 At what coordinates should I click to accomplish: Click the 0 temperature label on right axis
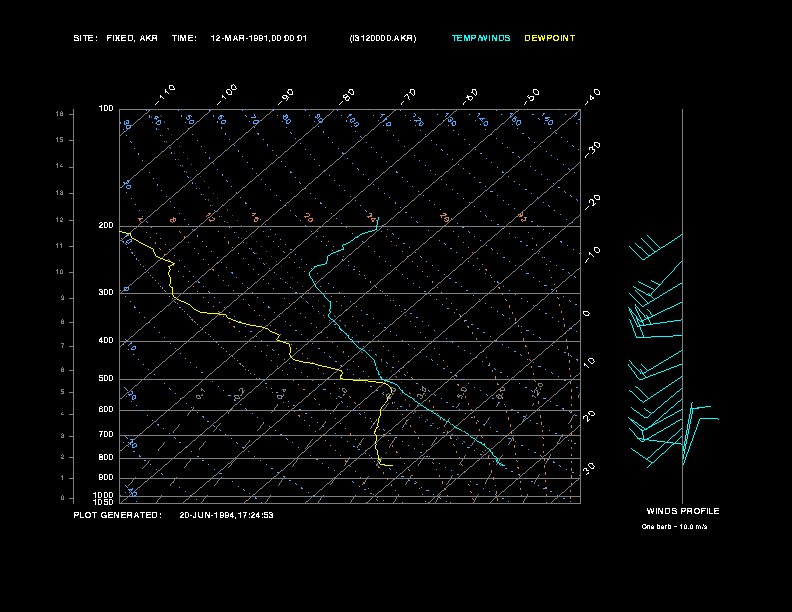(586, 314)
